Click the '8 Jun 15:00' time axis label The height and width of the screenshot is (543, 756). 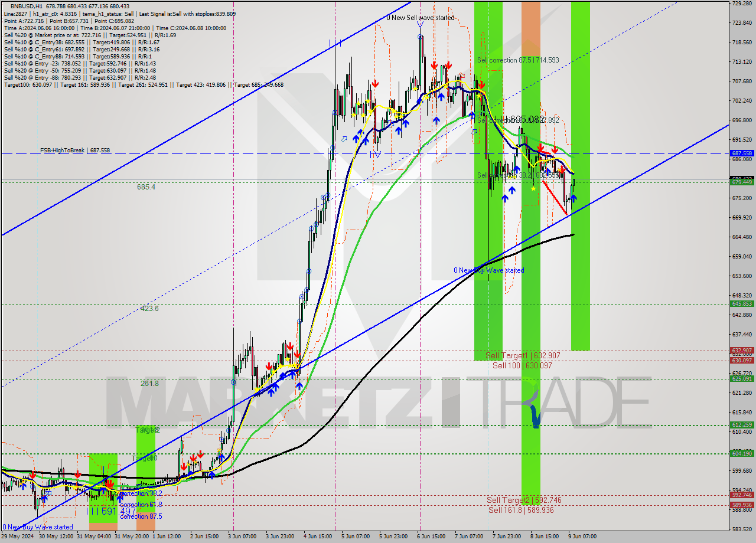(x=544, y=537)
